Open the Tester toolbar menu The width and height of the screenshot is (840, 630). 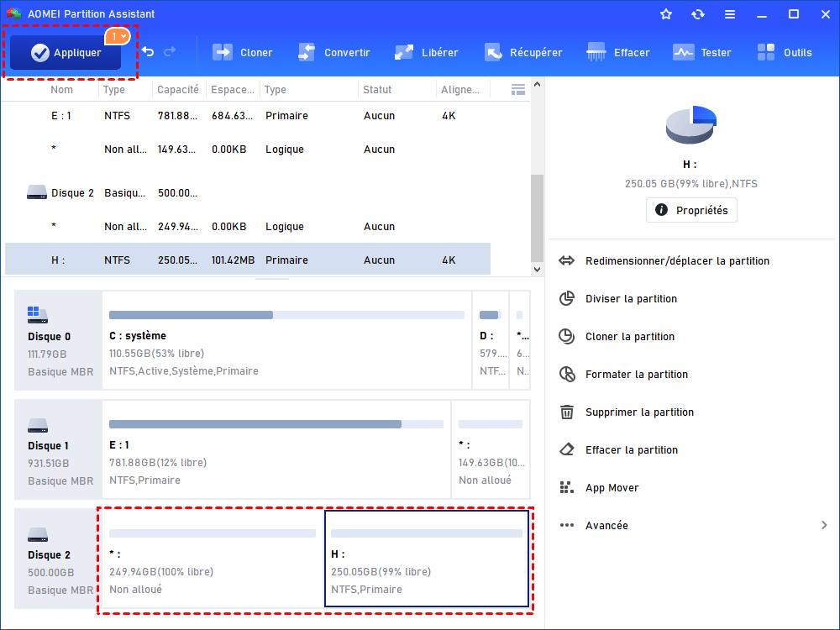tap(702, 52)
